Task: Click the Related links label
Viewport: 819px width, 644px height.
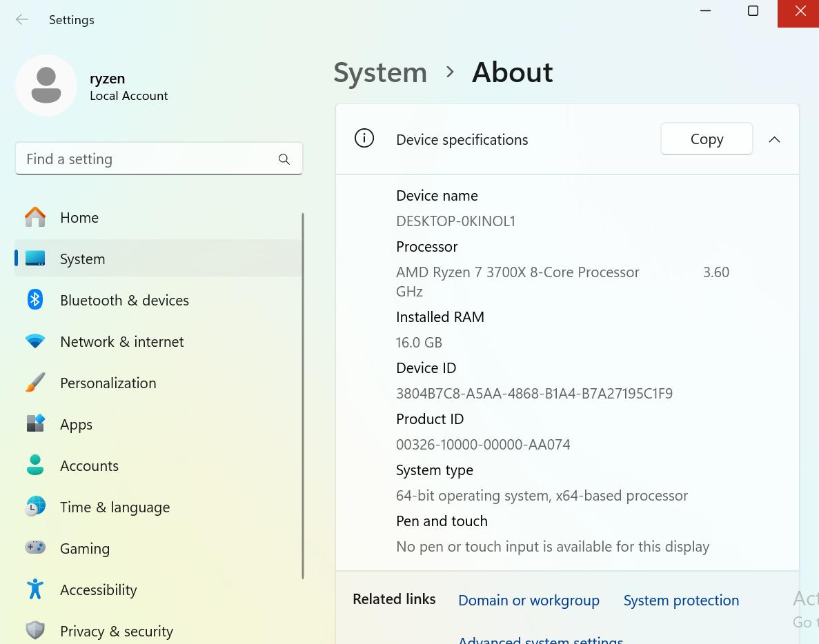Action: coord(394,599)
